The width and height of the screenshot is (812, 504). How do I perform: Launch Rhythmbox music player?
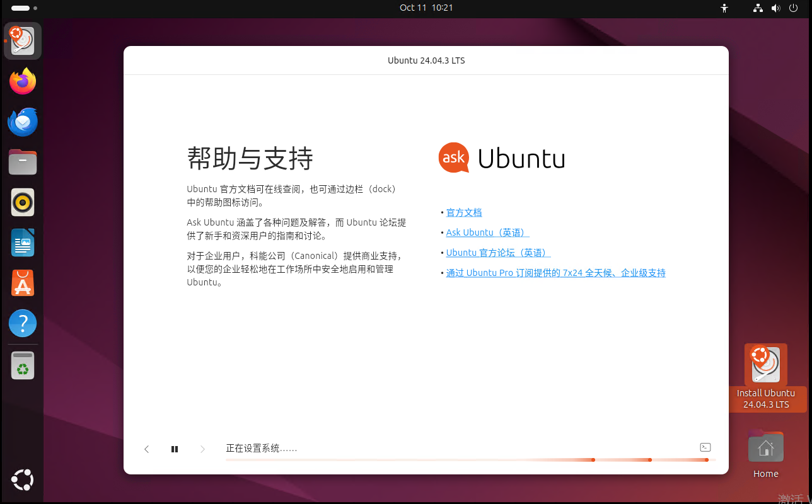tap(23, 202)
